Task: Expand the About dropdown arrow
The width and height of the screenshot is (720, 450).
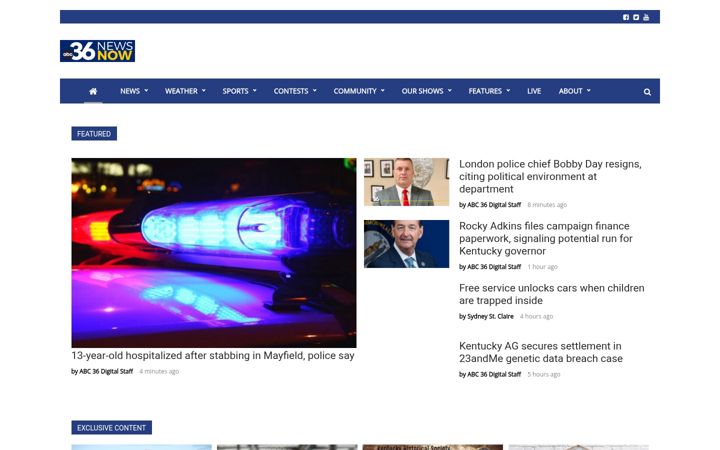Action: pyautogui.click(x=589, y=91)
